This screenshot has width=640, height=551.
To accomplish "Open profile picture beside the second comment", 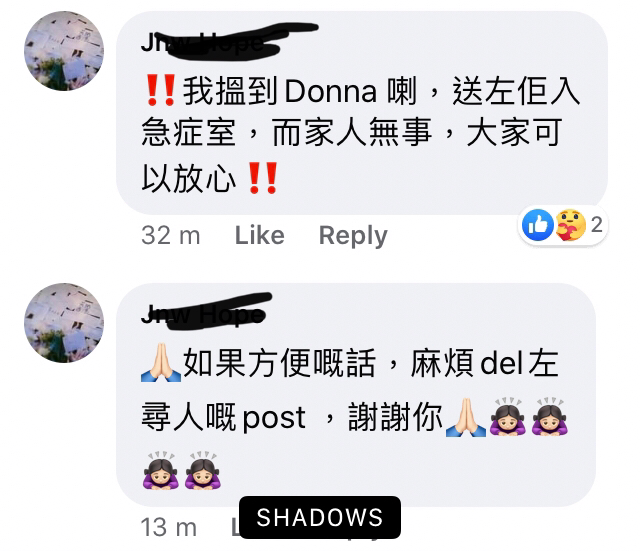I will pos(64,323).
